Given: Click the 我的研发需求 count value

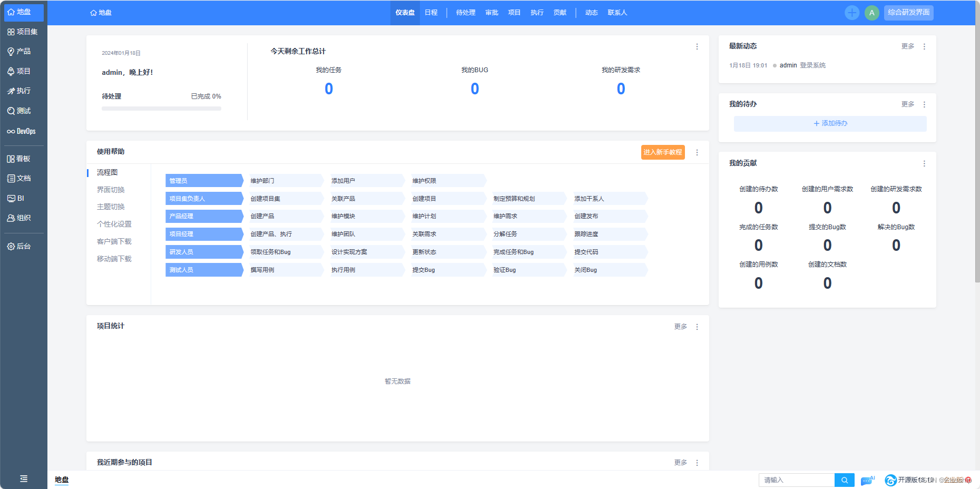Looking at the screenshot, I should pos(621,89).
